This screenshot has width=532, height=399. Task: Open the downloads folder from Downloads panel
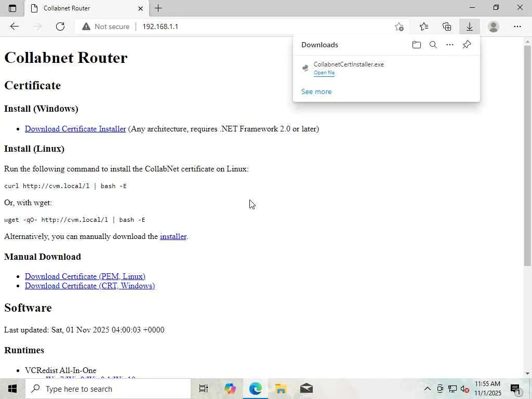point(417,45)
